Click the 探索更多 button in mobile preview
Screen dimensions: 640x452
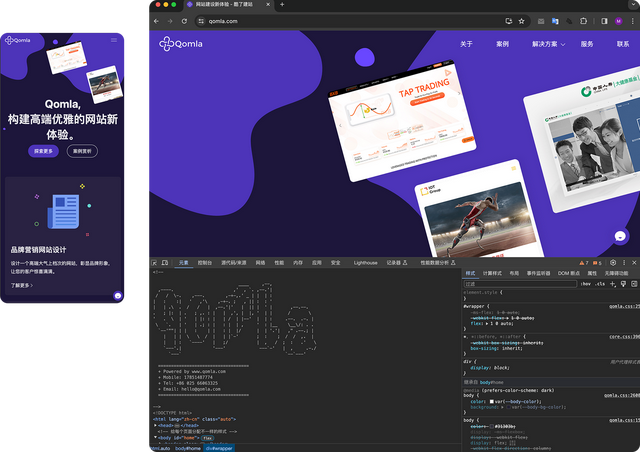pyautogui.click(x=43, y=151)
